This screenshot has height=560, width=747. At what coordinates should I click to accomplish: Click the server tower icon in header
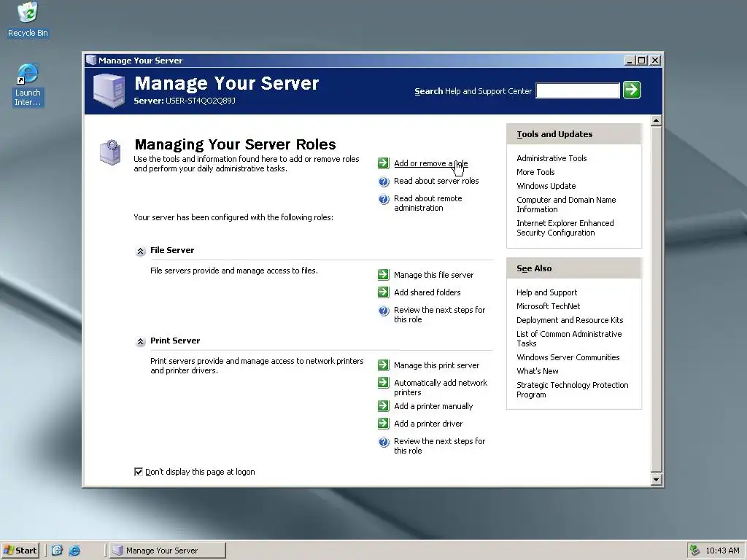109,90
